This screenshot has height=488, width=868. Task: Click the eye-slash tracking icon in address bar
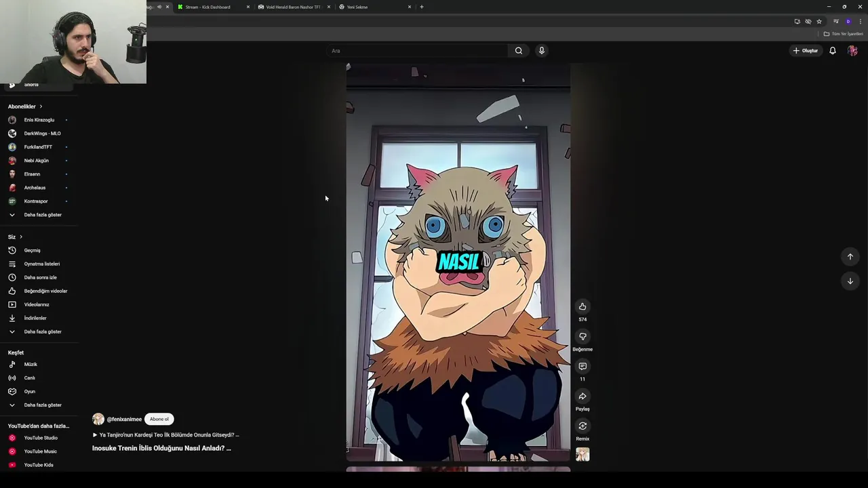(x=808, y=22)
